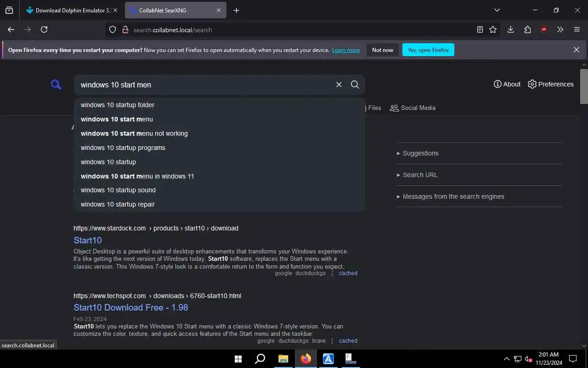Submit search with magnifier button

(355, 85)
